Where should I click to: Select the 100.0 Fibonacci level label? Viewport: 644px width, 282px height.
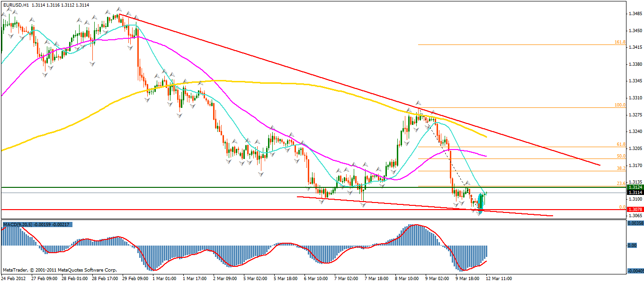tap(620, 105)
